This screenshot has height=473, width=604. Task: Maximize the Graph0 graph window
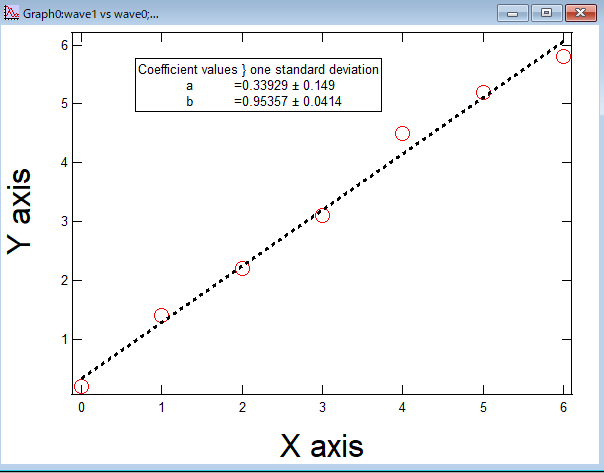pyautogui.click(x=545, y=13)
